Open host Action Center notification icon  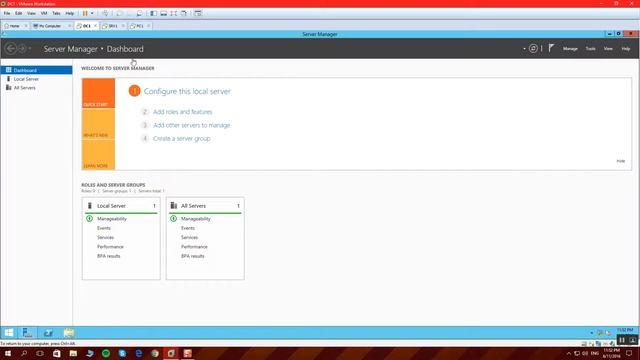[x=629, y=353]
